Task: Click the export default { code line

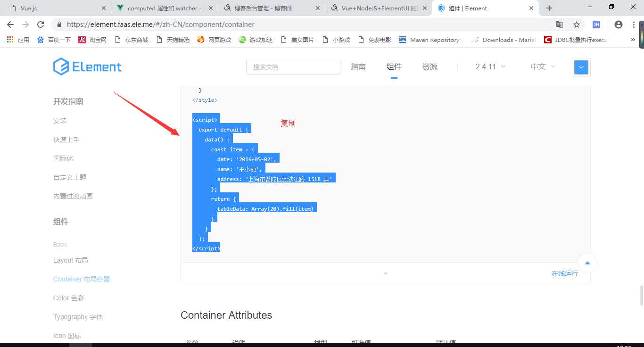Action: click(x=223, y=130)
